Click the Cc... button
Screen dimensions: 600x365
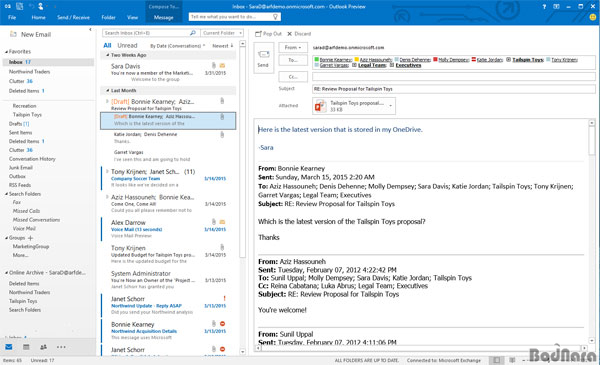coord(293,77)
